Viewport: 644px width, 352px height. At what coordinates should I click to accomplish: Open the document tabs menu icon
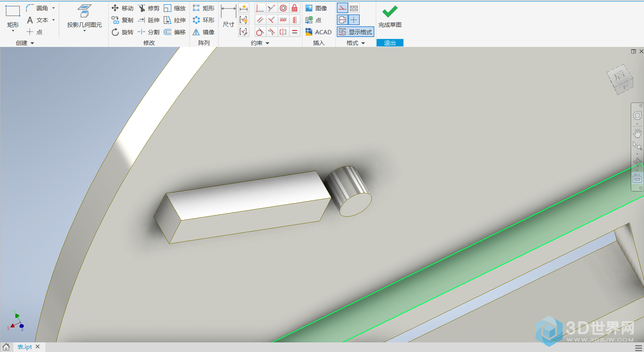coord(639,348)
